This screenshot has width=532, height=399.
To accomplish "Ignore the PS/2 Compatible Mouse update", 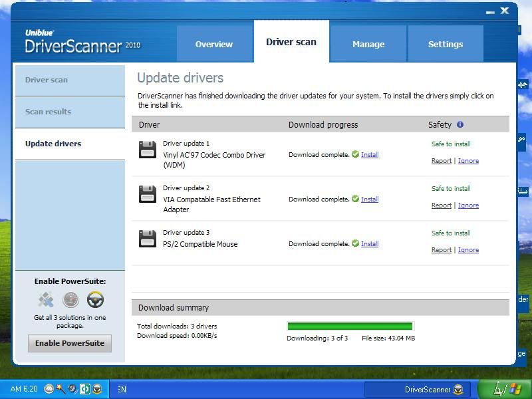I will pyautogui.click(x=469, y=250).
